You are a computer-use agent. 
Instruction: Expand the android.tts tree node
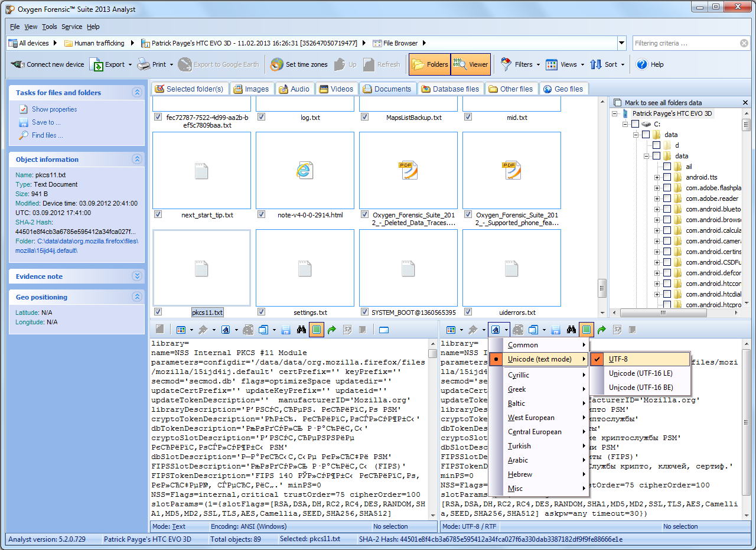click(x=657, y=177)
